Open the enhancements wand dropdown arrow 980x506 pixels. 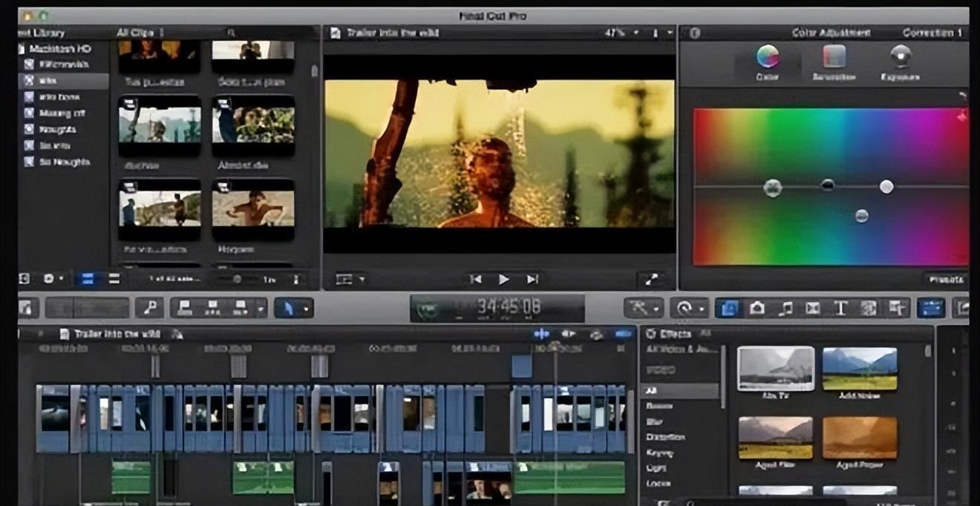pos(656,308)
